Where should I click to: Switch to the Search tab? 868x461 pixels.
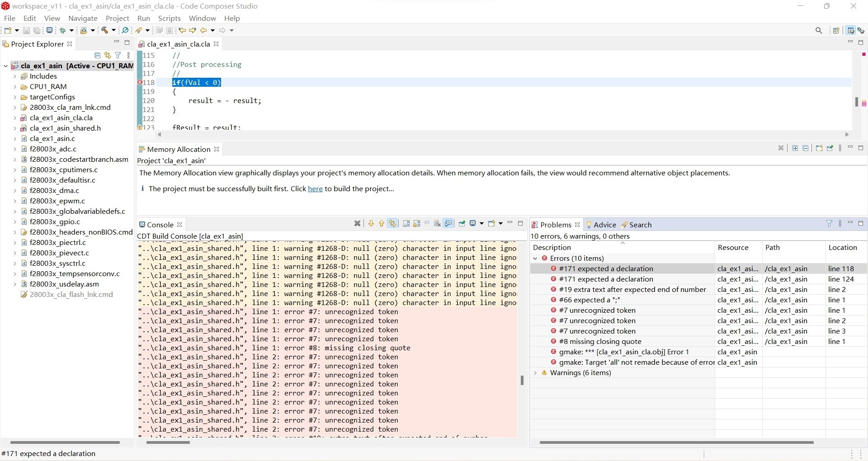pyautogui.click(x=637, y=225)
